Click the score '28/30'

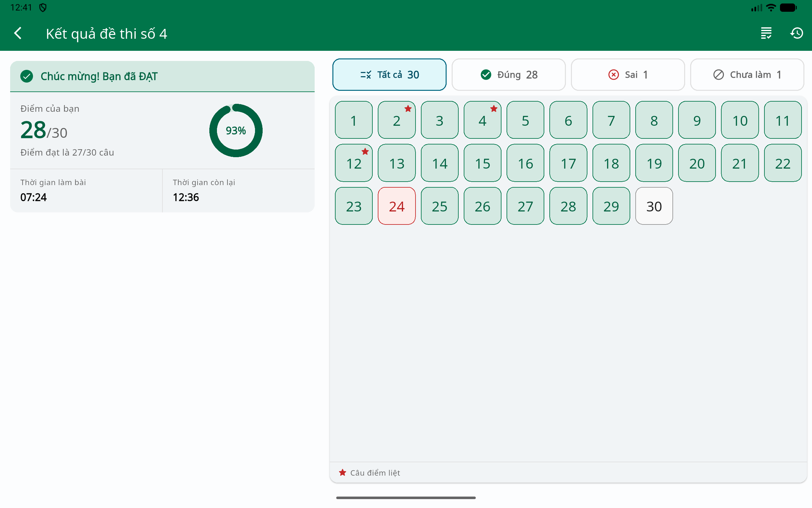pos(44,130)
